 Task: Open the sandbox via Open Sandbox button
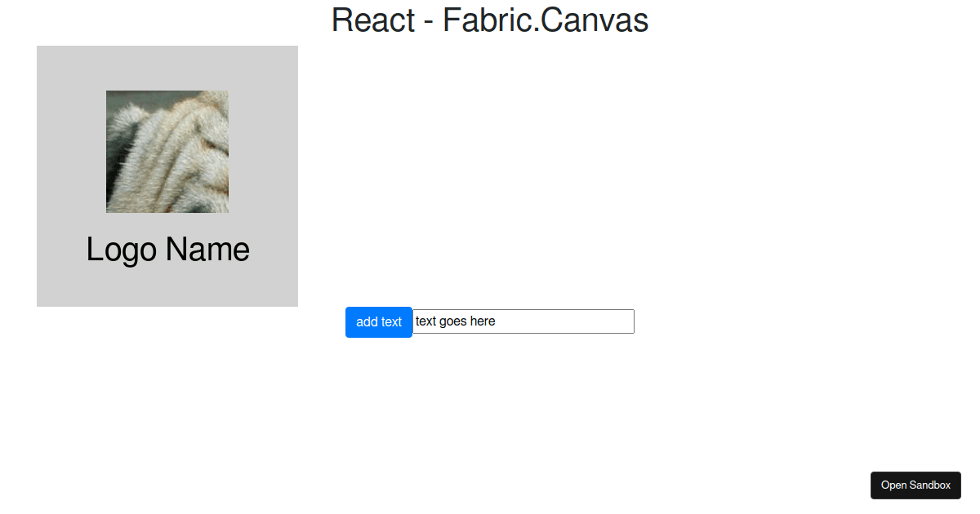tap(915, 485)
